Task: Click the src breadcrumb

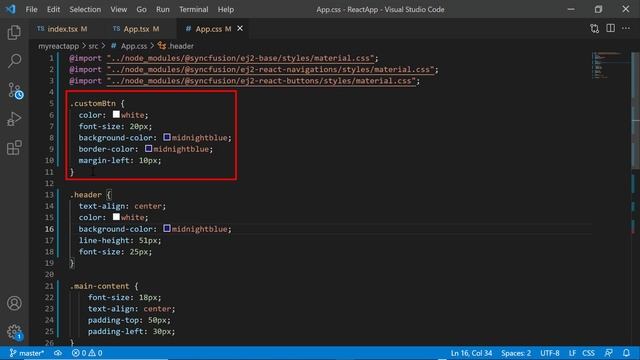Action: click(93, 46)
